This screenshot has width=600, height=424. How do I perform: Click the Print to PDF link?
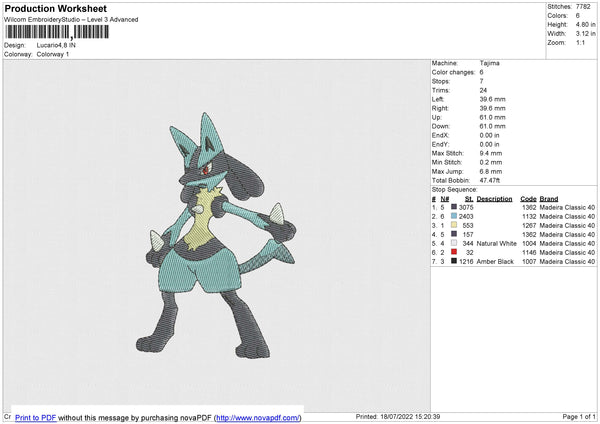tap(36, 417)
